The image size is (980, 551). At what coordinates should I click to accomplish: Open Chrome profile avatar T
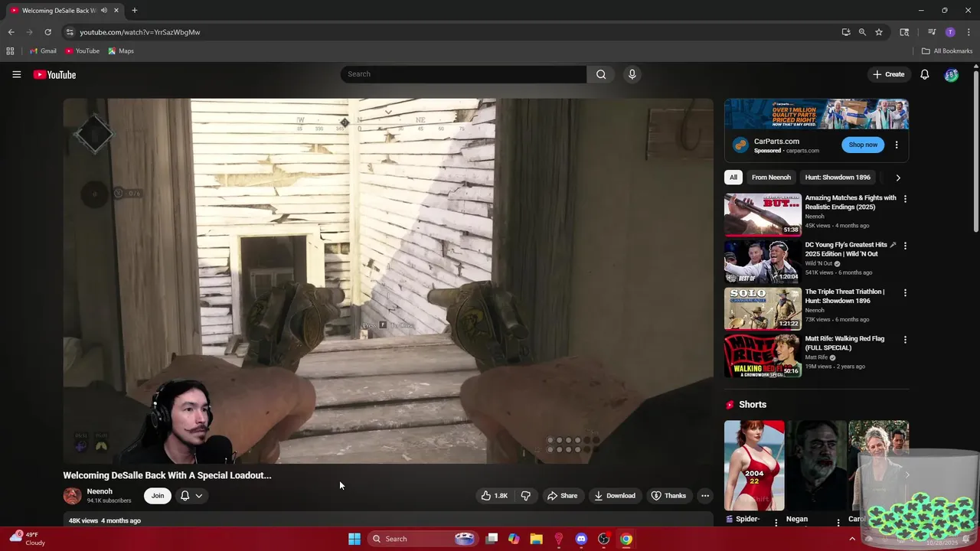click(x=950, y=32)
